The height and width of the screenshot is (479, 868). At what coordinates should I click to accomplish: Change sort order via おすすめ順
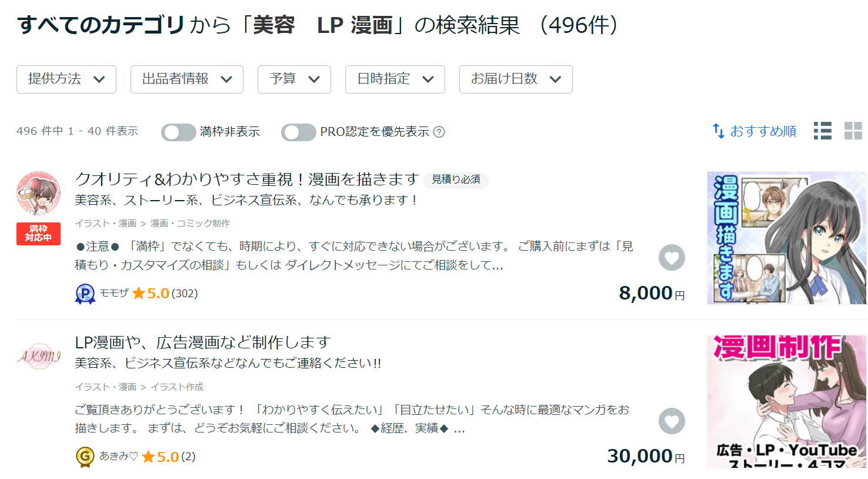pos(755,131)
